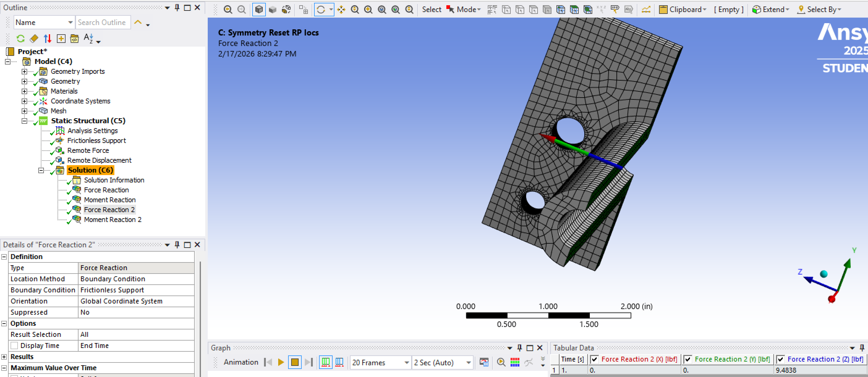Toggle Force Reaction 2 (X) checkbox
868x377 pixels.
[x=594, y=359]
